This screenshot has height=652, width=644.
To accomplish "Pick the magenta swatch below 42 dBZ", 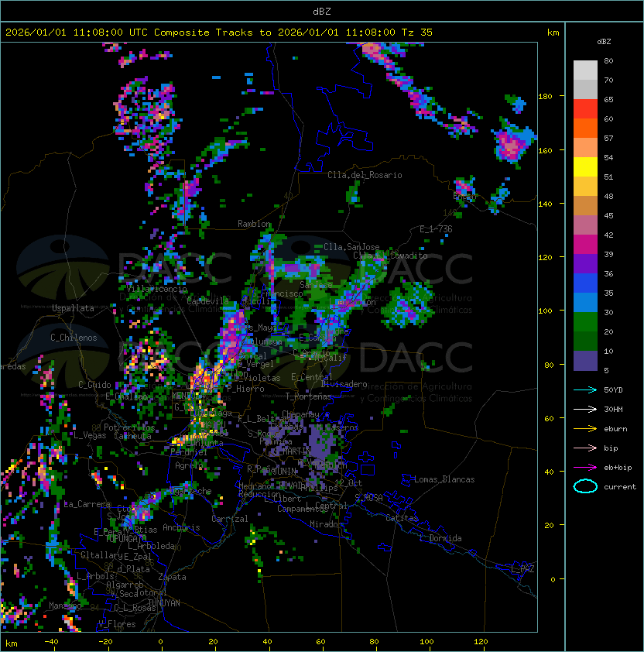I will (x=585, y=245).
